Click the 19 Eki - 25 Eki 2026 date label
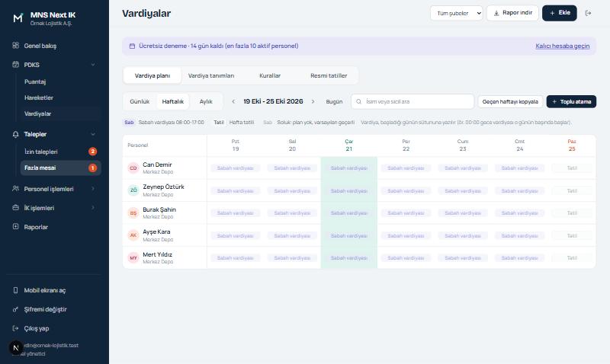Screen dimensions: 610x364 click(x=273, y=101)
